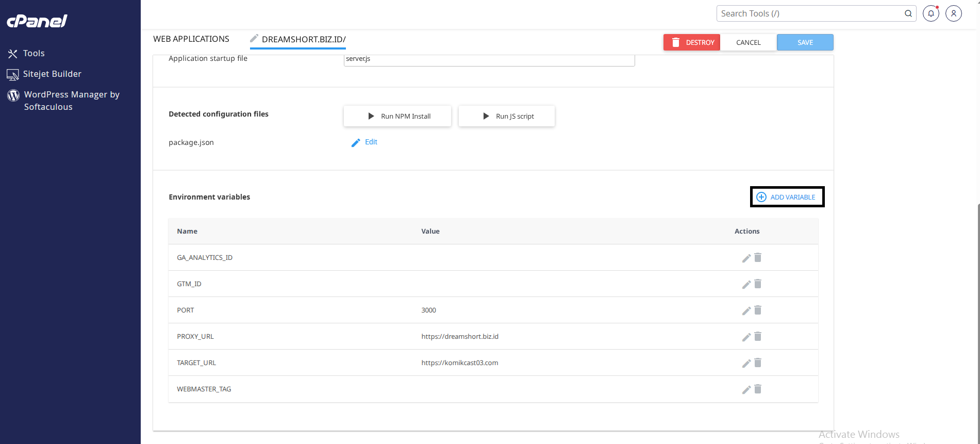This screenshot has width=980, height=444.
Task: Click pencil icon for WEBMASTER_TAG row
Action: pyautogui.click(x=746, y=389)
